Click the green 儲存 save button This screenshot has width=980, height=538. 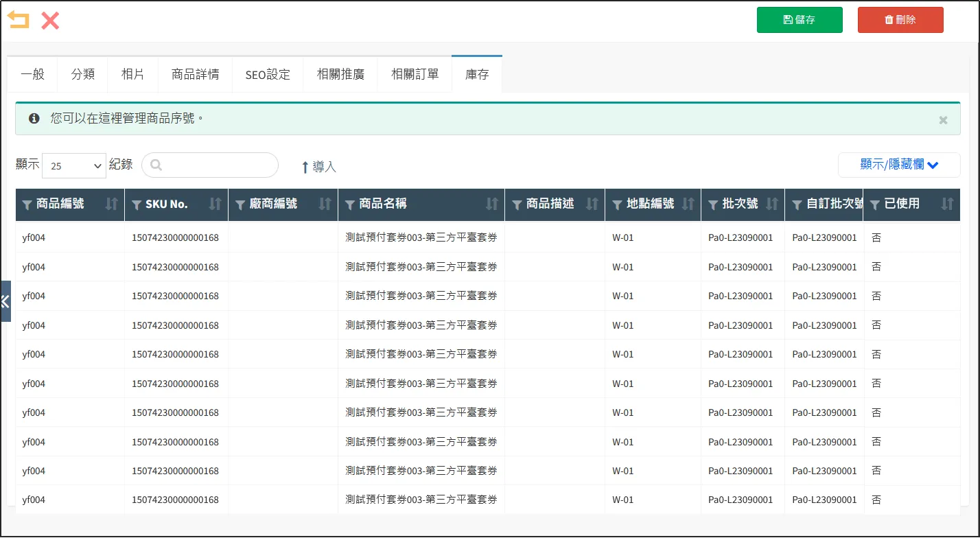799,20
